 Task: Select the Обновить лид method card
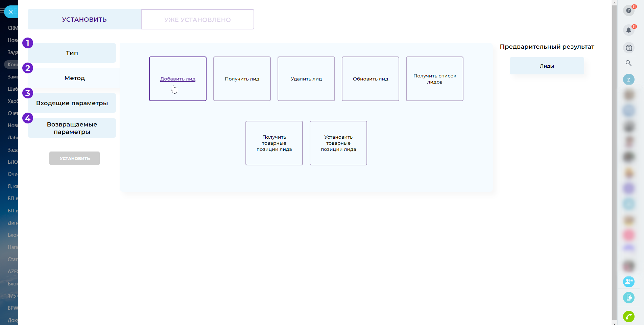[x=371, y=79]
